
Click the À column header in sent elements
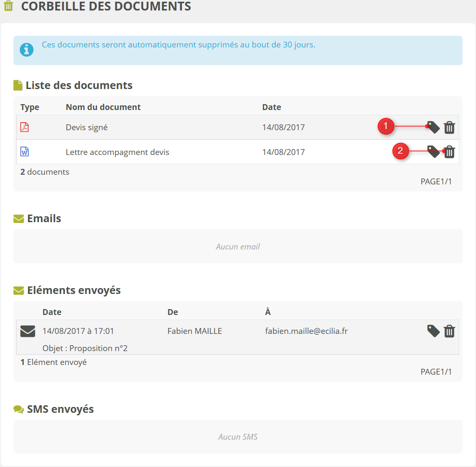tap(268, 312)
